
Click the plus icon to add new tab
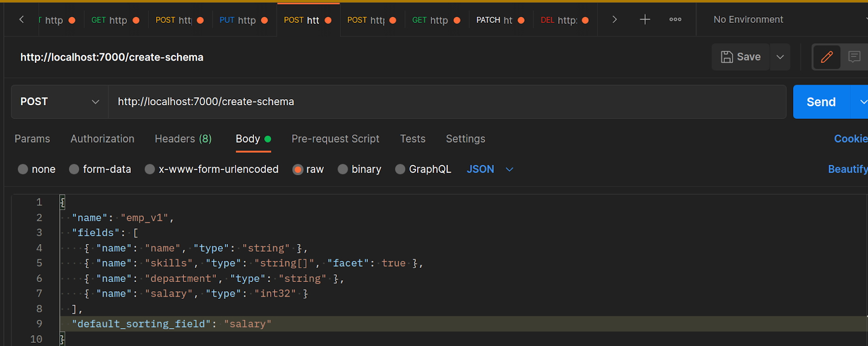[x=644, y=20]
